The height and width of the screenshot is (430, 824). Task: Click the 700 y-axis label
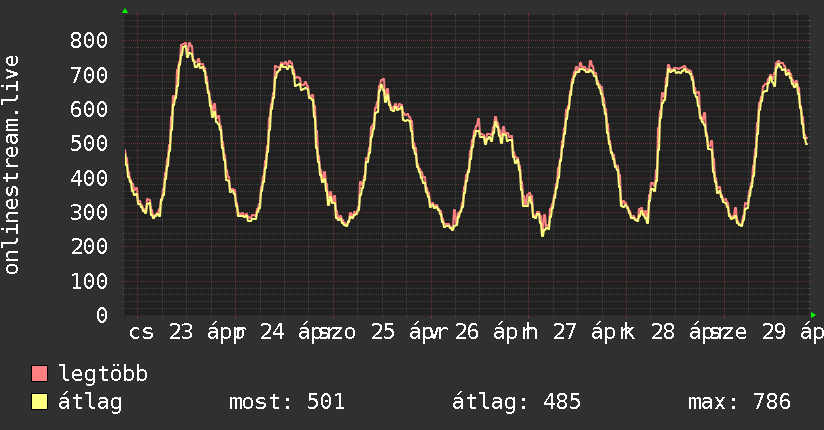point(89,75)
